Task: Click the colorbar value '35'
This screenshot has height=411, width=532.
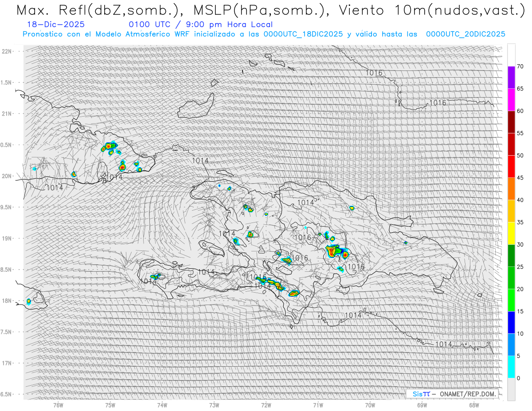Action: [520, 222]
